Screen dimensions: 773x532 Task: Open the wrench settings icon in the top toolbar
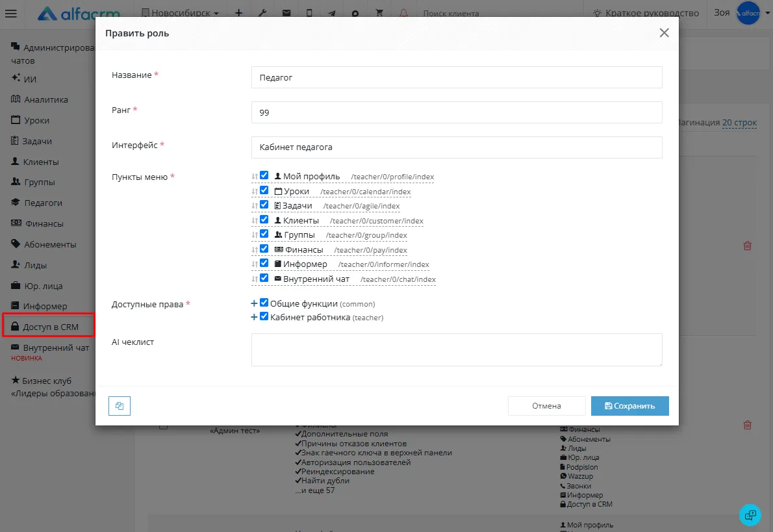262,13
